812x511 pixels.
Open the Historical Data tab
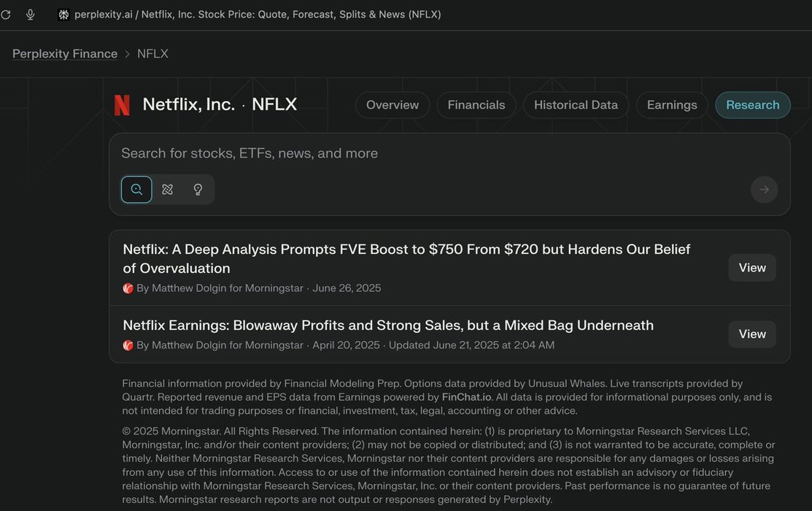coord(576,105)
